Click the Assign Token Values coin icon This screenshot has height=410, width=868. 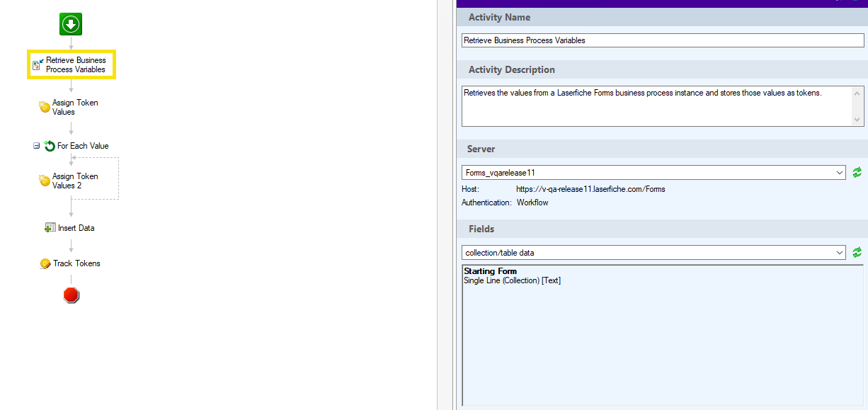click(45, 107)
